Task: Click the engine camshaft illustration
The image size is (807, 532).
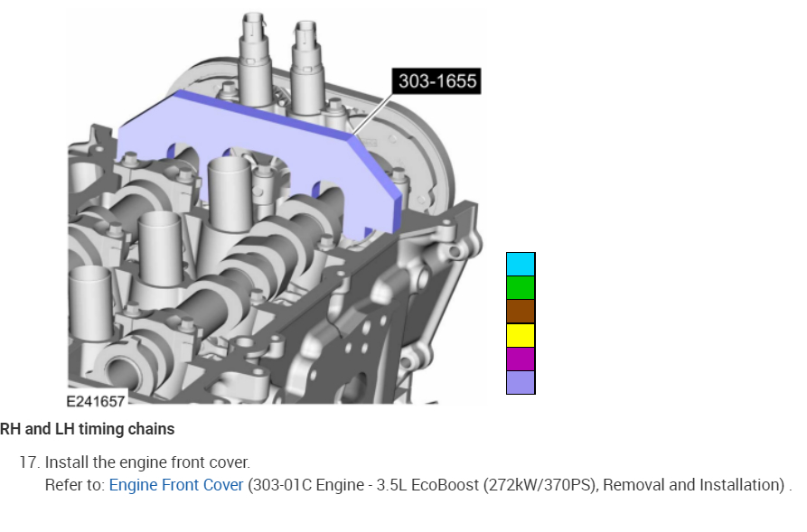Action: 276,209
